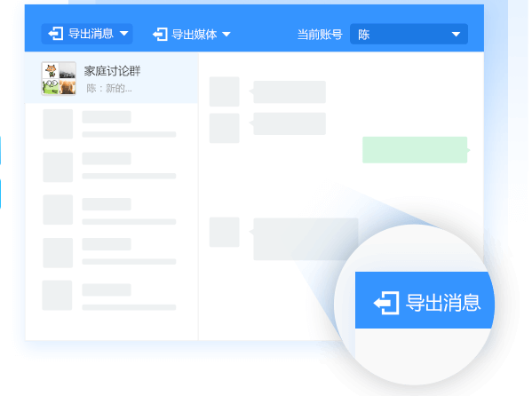Click the account field showing 陈
The height and width of the screenshot is (396, 532).
(x=409, y=34)
